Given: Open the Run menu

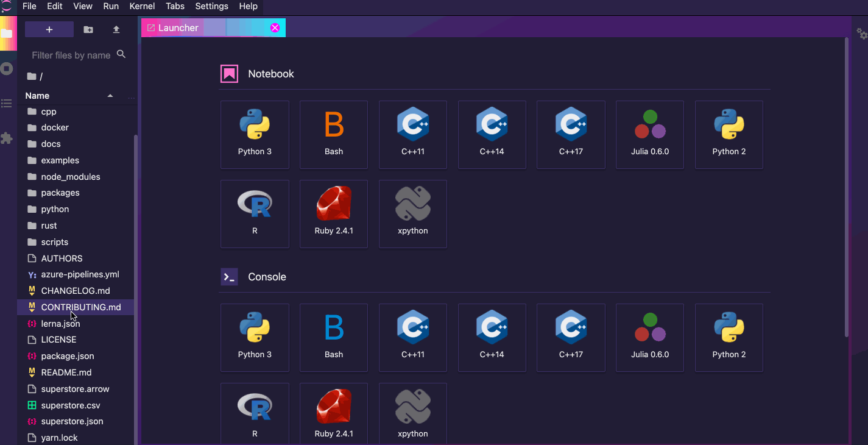Looking at the screenshot, I should click(111, 6).
